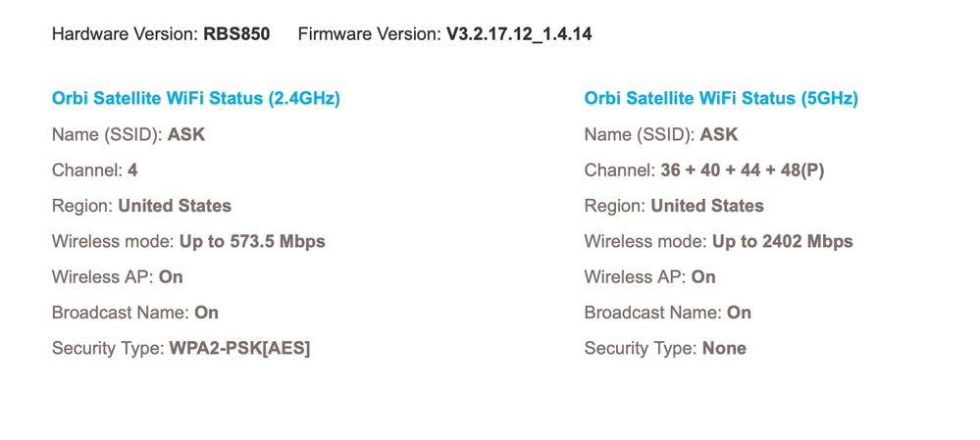Click the 5GHz region United States

[x=707, y=206]
